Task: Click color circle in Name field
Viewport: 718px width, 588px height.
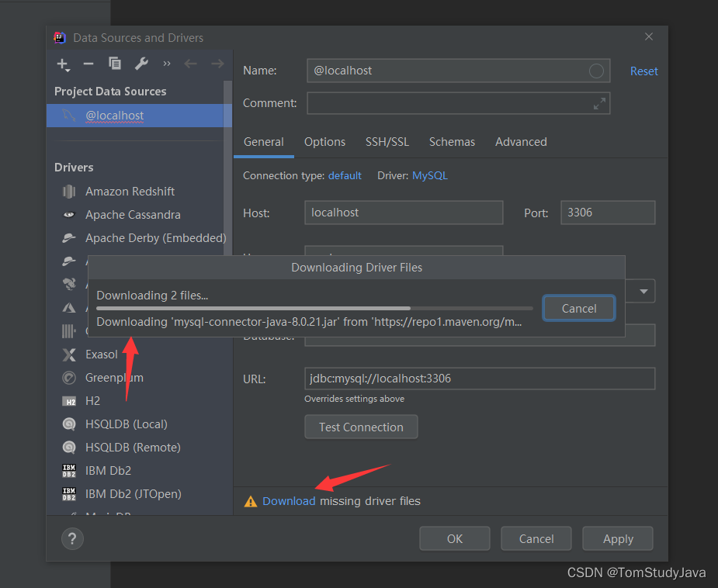Action: [x=595, y=71]
